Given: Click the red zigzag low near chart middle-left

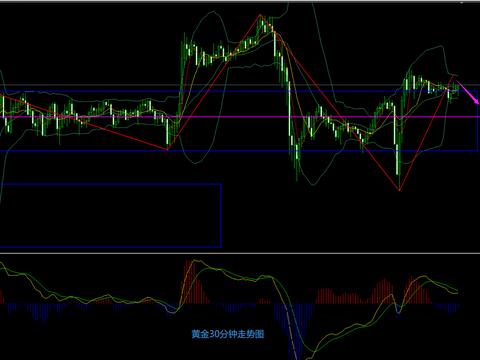Looking at the screenshot, I should (x=168, y=149).
